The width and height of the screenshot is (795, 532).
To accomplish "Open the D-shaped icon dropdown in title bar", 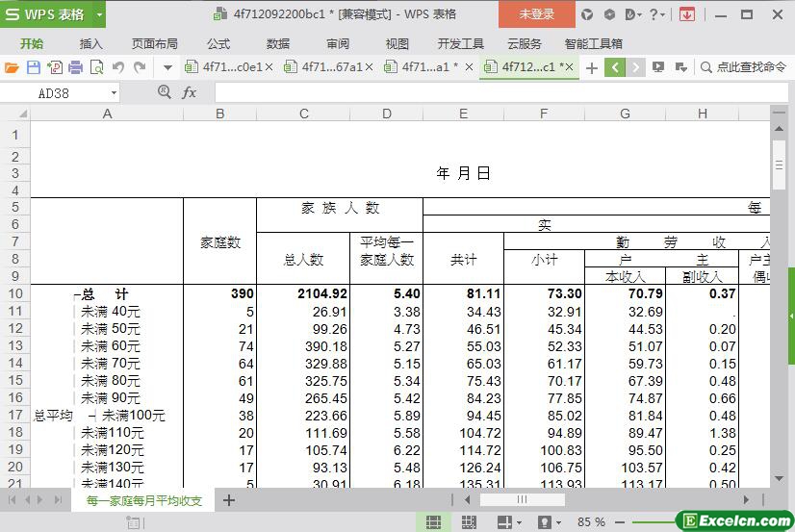I will [632, 14].
